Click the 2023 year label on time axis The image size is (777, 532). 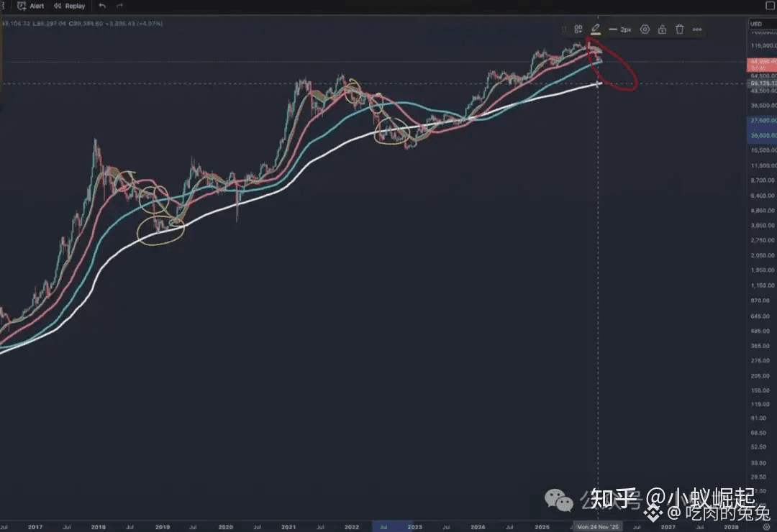(x=414, y=527)
